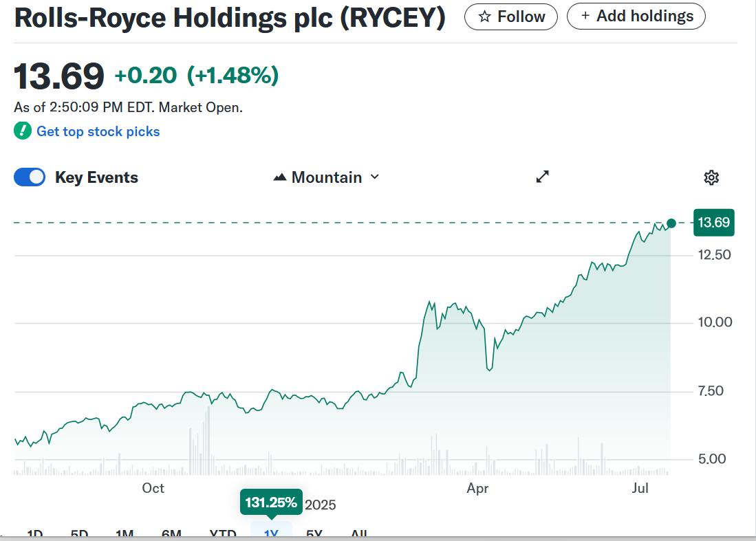This screenshot has height=541, width=756.
Task: Choose the 5Y range tab
Action: pos(314,534)
